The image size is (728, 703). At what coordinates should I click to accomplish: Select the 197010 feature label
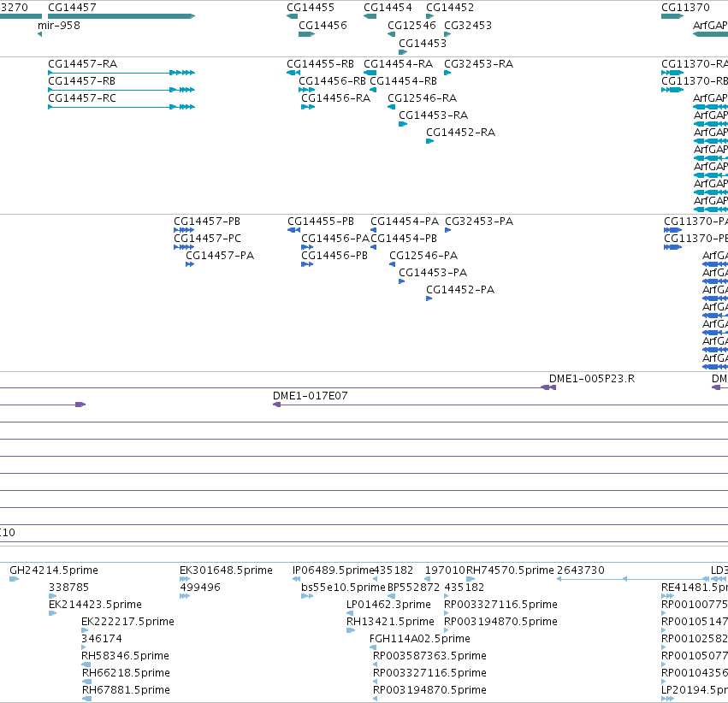click(445, 570)
